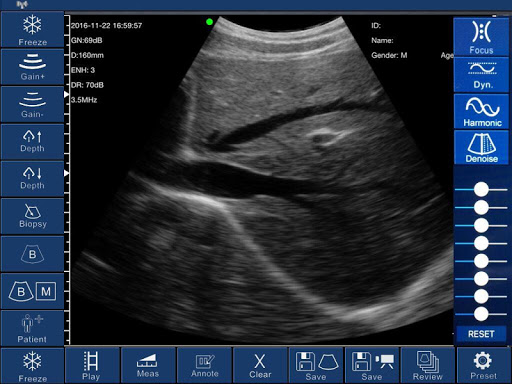This screenshot has width=512, height=384.
Task: Open the Annote annotation tool
Action: (204, 365)
